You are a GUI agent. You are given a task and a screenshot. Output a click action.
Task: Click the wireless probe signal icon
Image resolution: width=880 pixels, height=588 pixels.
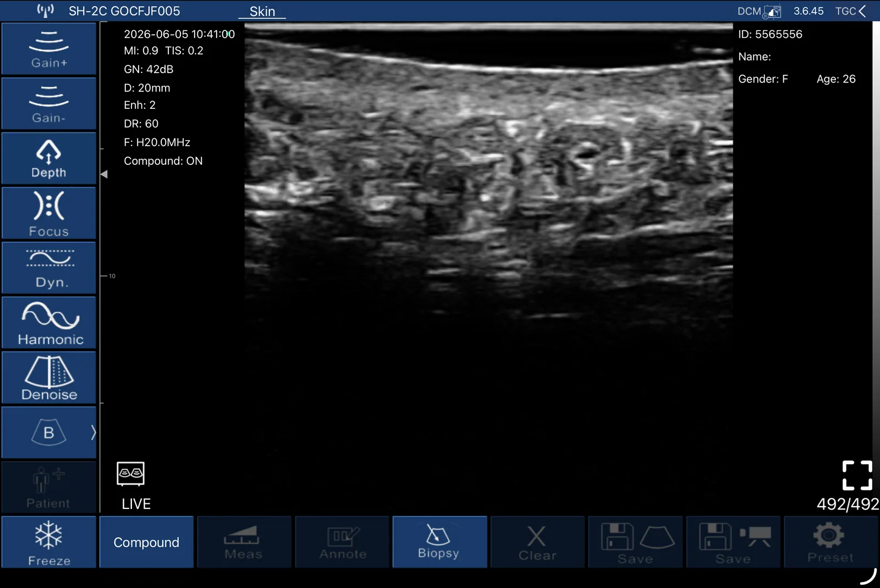click(x=45, y=10)
